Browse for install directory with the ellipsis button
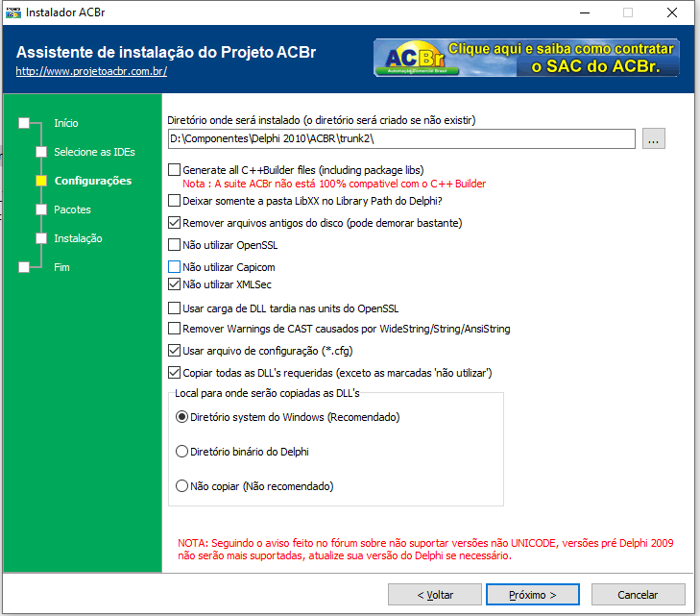Viewport: 700px width, 616px height. pos(654,138)
